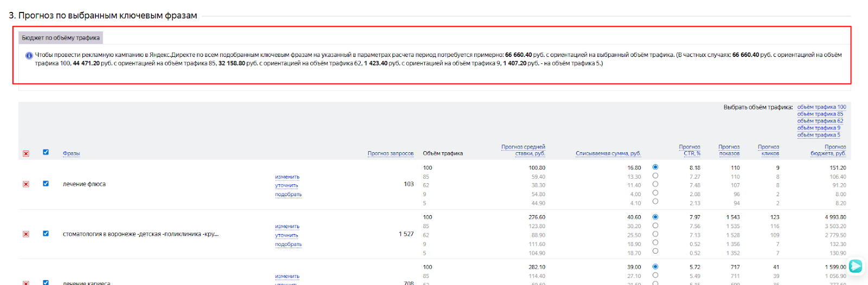The width and height of the screenshot is (868, 285).
Task: Choose 'объём трафика 62' for all phrases
Action: click(820, 121)
